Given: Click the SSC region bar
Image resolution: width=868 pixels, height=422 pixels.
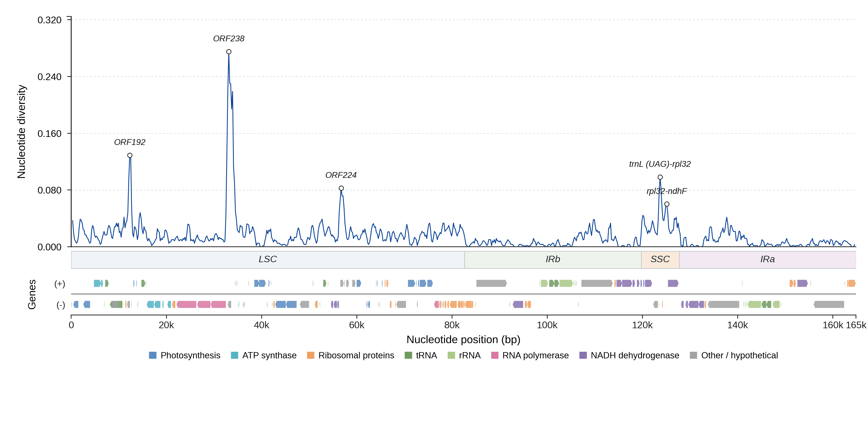Looking at the screenshot, I should (660, 260).
